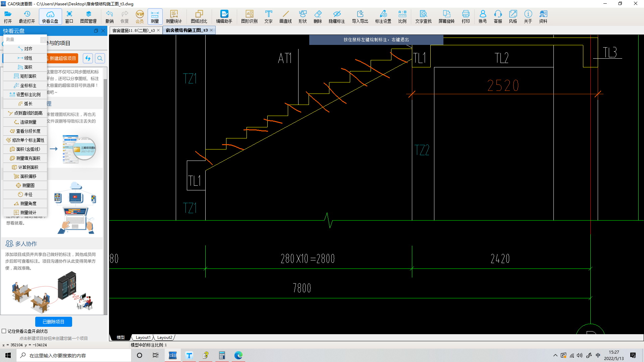Open 最近打开 recent files
The image size is (644, 362).
(x=27, y=16)
